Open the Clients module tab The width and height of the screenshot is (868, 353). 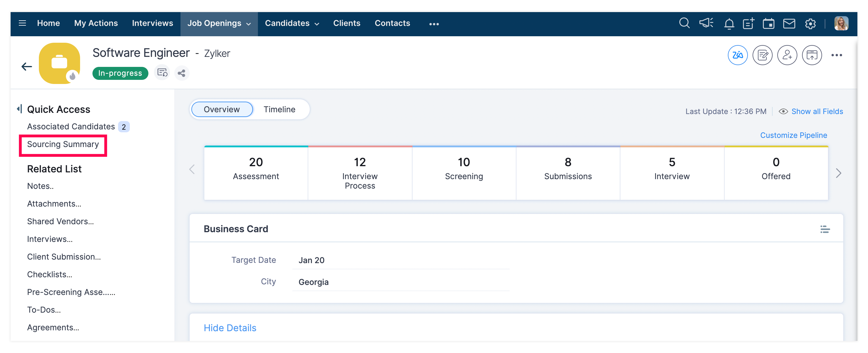[346, 23]
